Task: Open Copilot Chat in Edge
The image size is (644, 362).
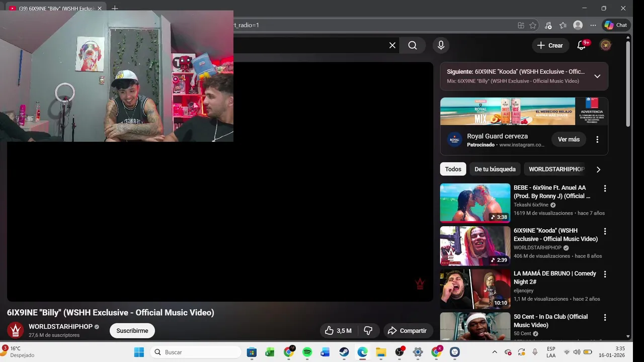Action: [x=616, y=25]
